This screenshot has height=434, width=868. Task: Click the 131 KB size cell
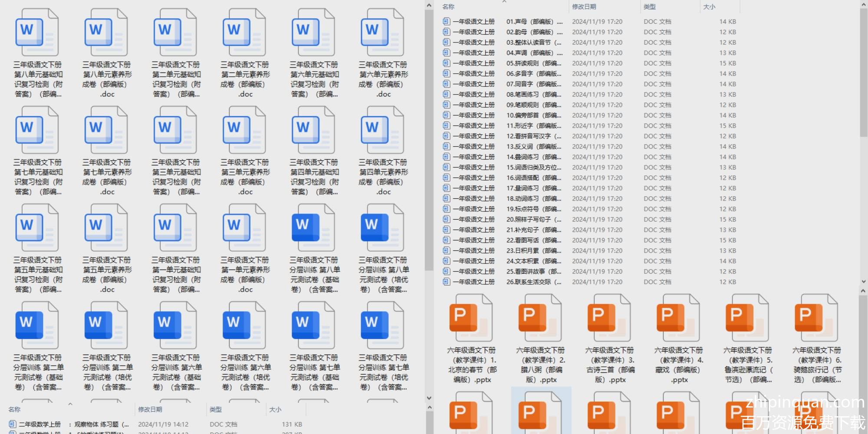292,424
